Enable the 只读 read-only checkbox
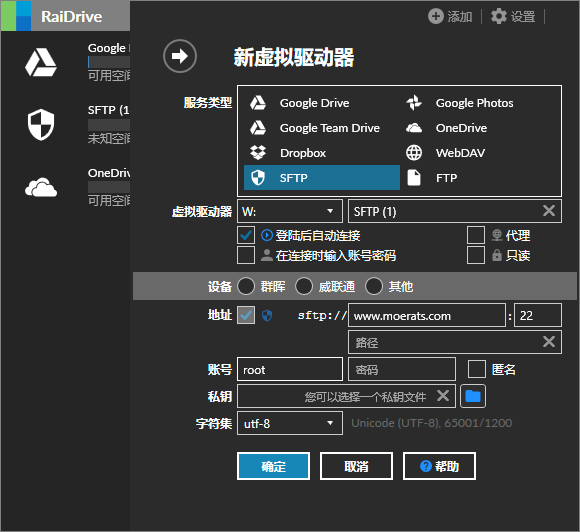 point(476,255)
